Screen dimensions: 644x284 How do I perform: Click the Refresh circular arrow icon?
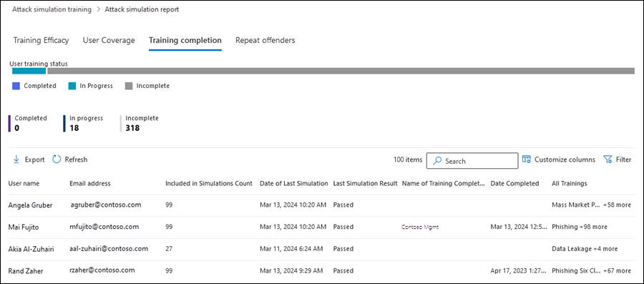57,160
